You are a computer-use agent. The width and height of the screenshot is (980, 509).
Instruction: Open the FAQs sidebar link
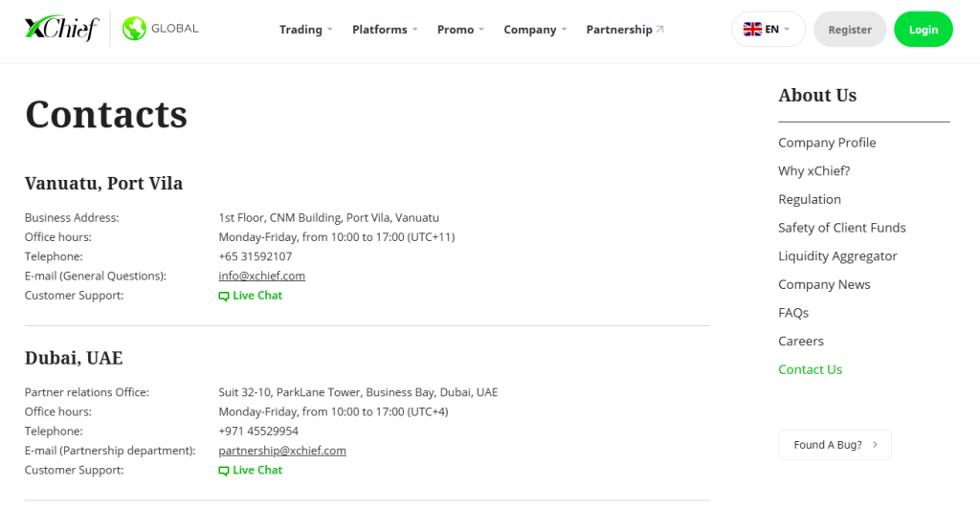point(793,313)
